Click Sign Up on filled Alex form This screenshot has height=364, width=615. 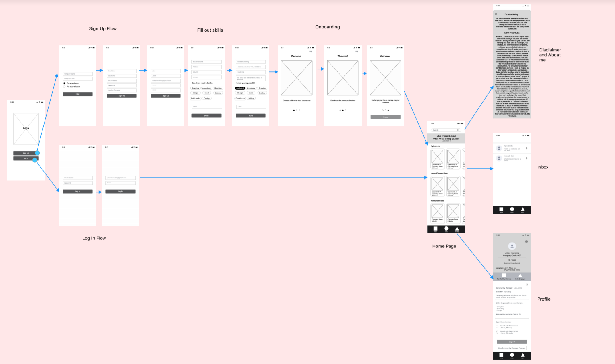point(166,96)
